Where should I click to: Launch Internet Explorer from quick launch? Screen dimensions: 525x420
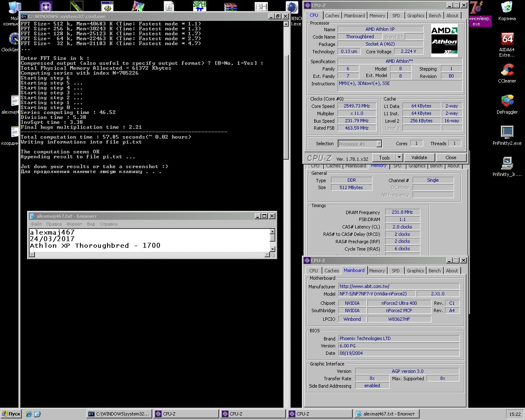tap(29, 414)
